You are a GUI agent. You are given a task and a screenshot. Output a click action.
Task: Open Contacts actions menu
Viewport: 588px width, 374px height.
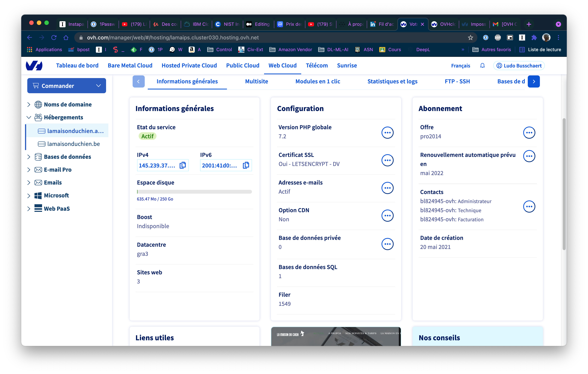click(529, 207)
